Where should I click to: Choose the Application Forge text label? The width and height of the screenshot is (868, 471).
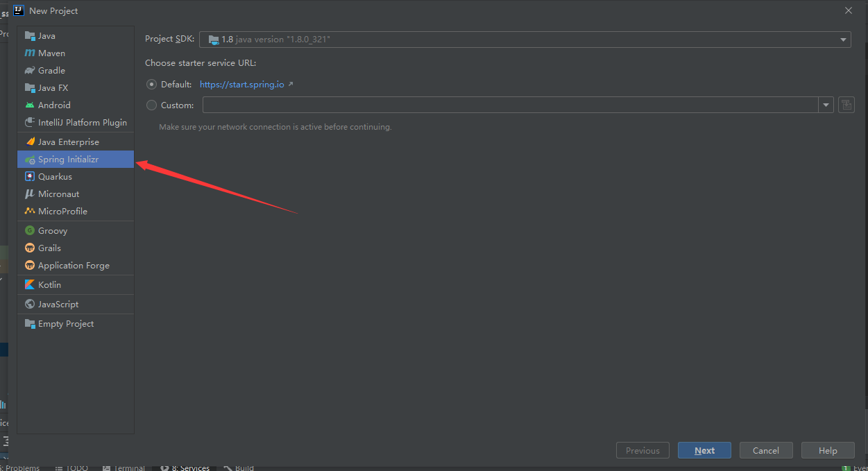pos(74,266)
